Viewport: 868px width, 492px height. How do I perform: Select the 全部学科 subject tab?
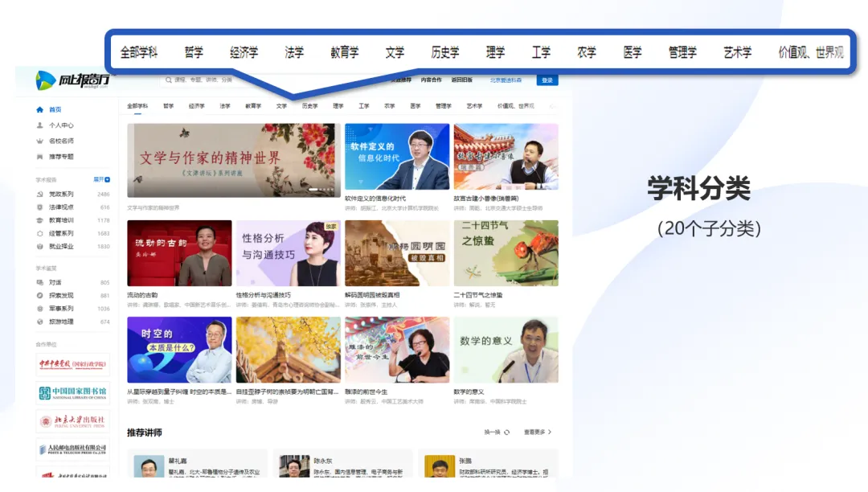(x=137, y=106)
